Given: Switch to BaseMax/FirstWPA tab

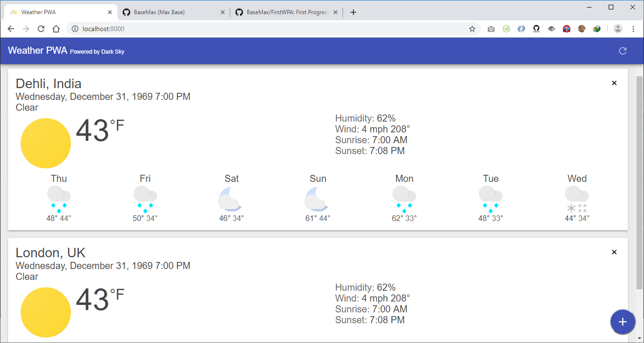Looking at the screenshot, I should point(286,12).
